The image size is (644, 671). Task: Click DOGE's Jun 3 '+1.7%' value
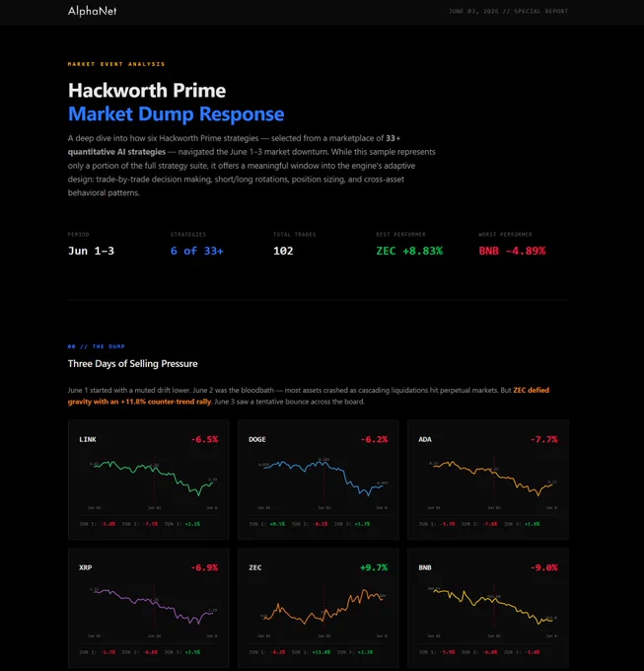(x=362, y=524)
